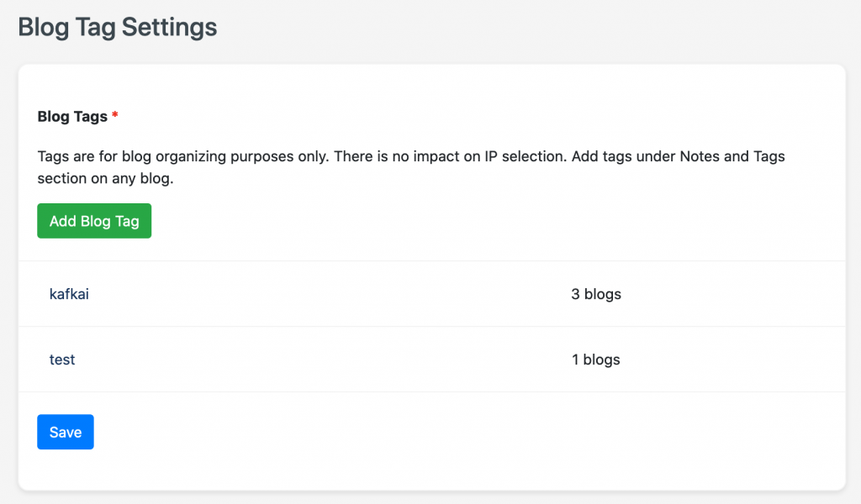Click the word 'Tag' on the green button
Viewport: 861px width, 504px height.
(127, 222)
